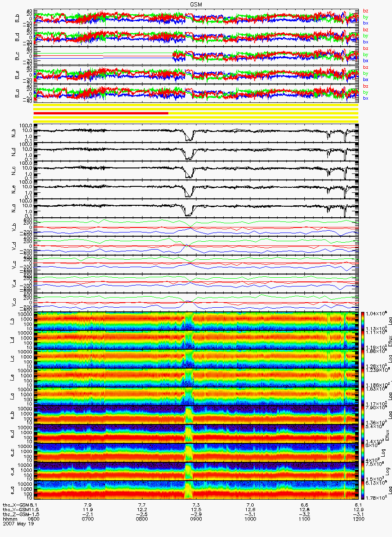392x537 pixels.
Task: Click the density dropout in N_b near 0900
Action: [x=188, y=135]
